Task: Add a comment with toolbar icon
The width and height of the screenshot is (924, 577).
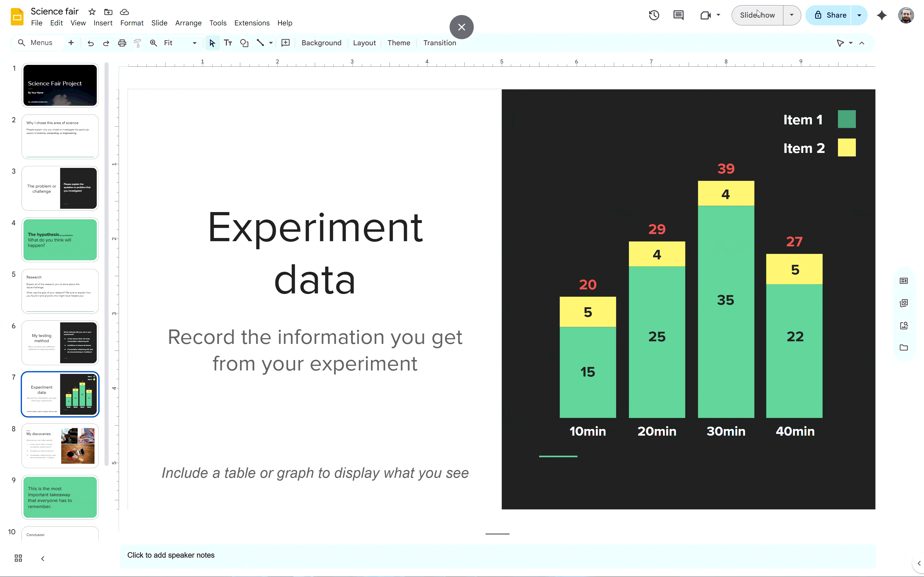Action: (x=285, y=43)
